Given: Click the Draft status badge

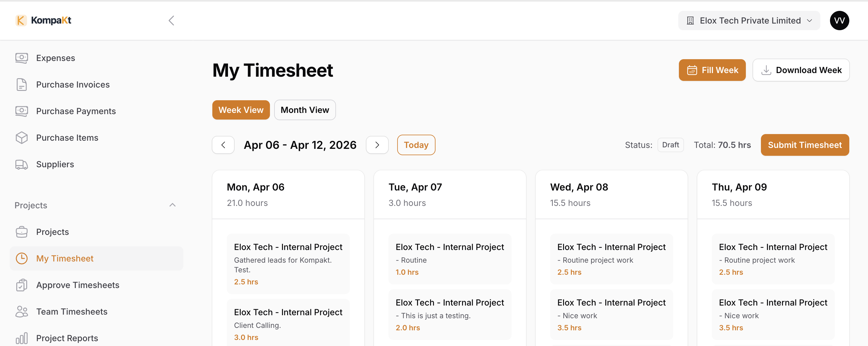Looking at the screenshot, I should coord(670,145).
